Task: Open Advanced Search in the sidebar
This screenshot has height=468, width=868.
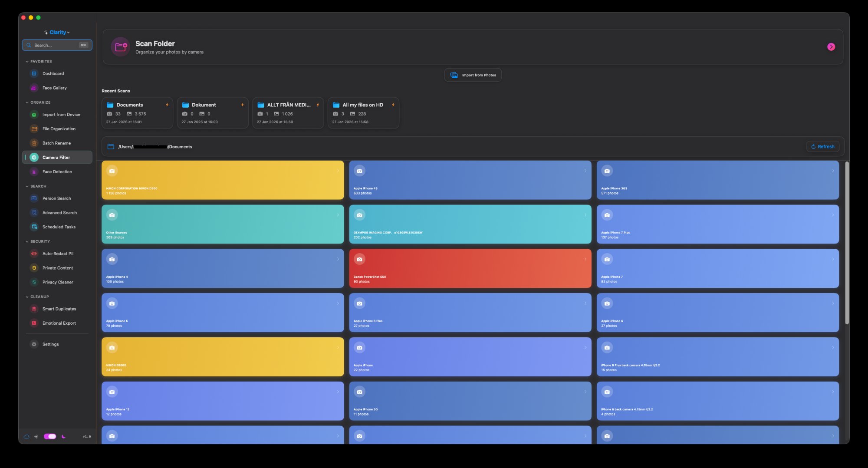Action: coord(59,212)
